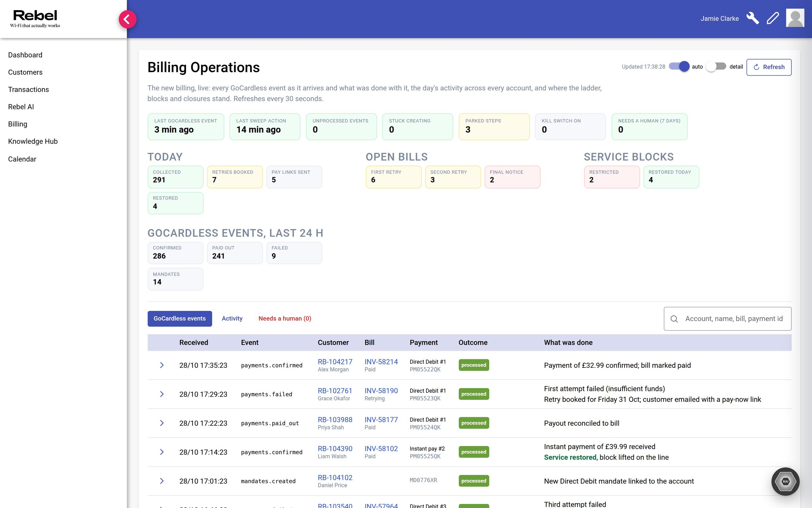The height and width of the screenshot is (508, 812).
Task: Click the Received column header
Action: [194, 342]
